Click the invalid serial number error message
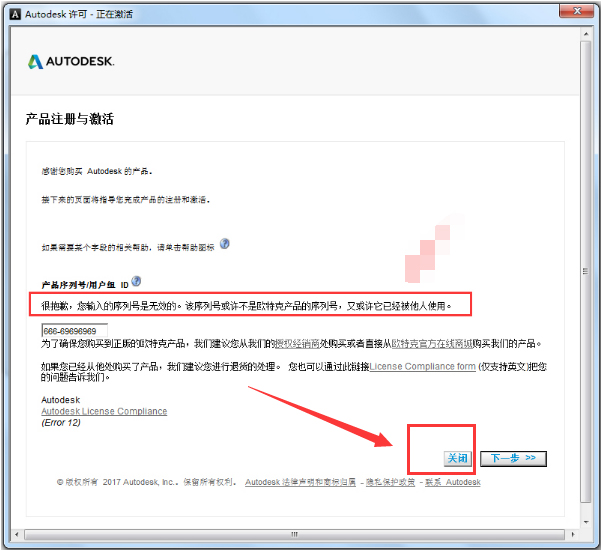Viewport: 602px width, 550px height. pyautogui.click(x=246, y=306)
